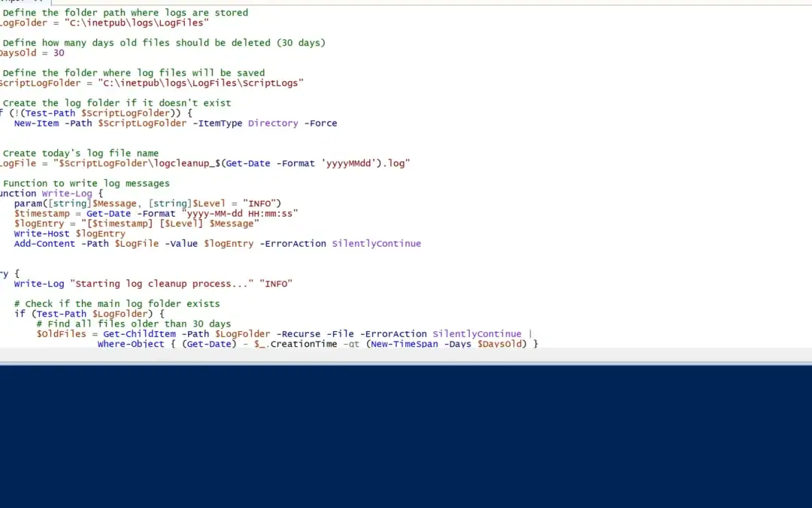Viewport: 812px width, 508px height.
Task: Click the 'yyyyMMdd' format string
Action: 349,163
